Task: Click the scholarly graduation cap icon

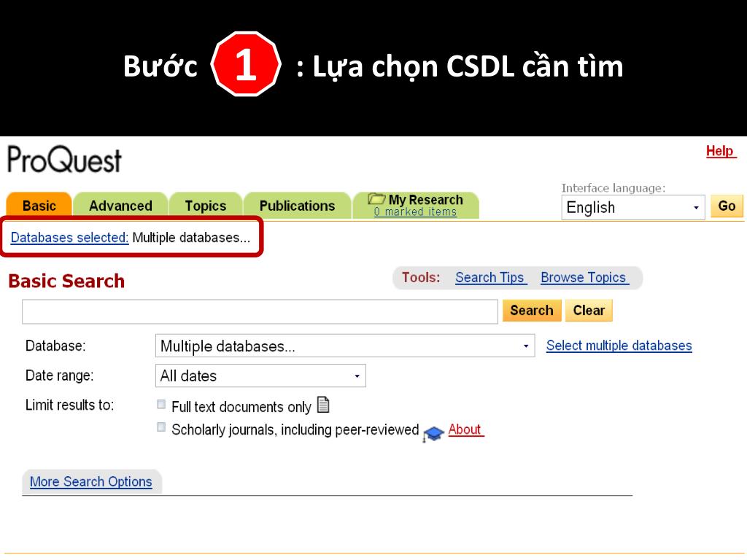Action: click(433, 433)
